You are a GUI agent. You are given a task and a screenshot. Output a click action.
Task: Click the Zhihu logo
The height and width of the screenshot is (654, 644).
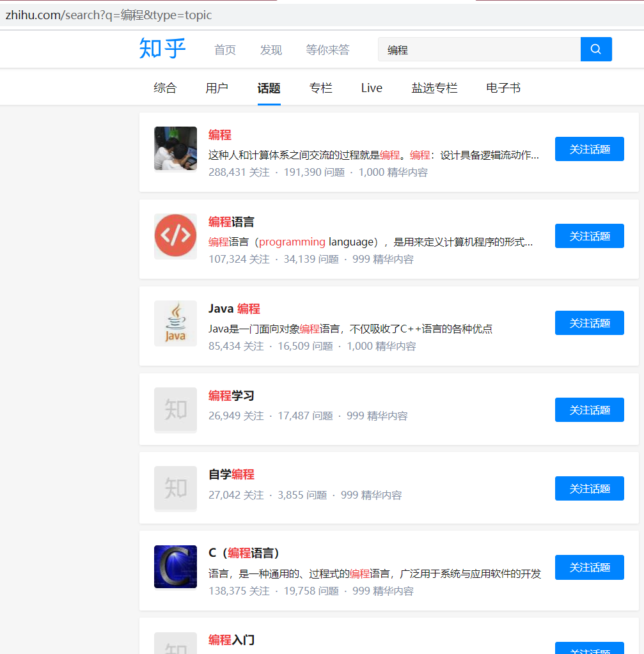[x=162, y=49]
